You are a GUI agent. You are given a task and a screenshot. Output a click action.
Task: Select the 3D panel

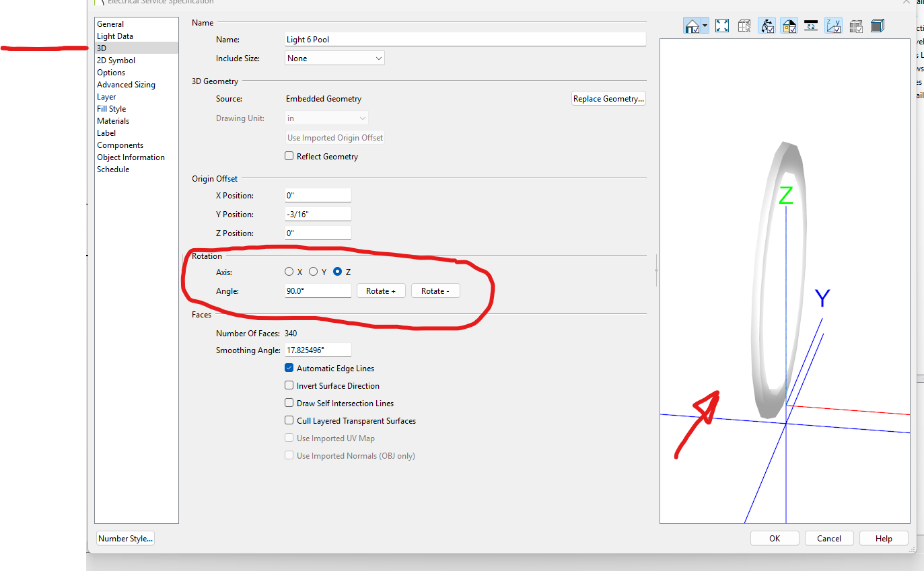[x=137, y=48]
